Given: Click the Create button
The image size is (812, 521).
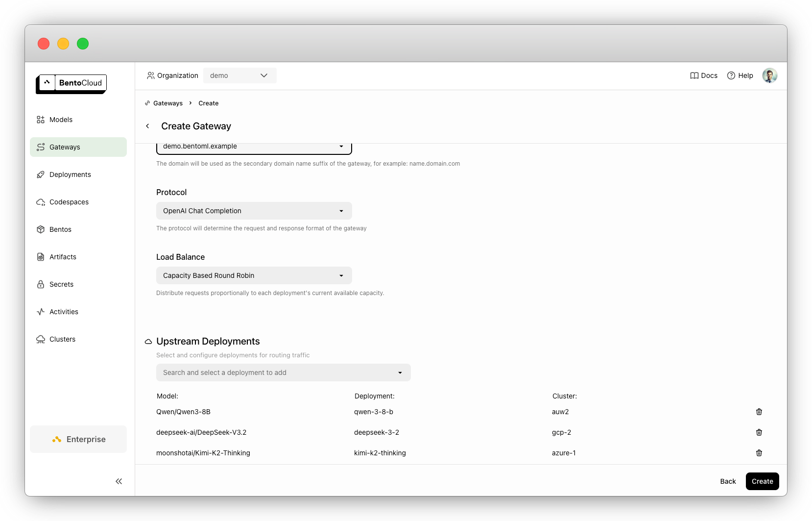Looking at the screenshot, I should click(763, 481).
